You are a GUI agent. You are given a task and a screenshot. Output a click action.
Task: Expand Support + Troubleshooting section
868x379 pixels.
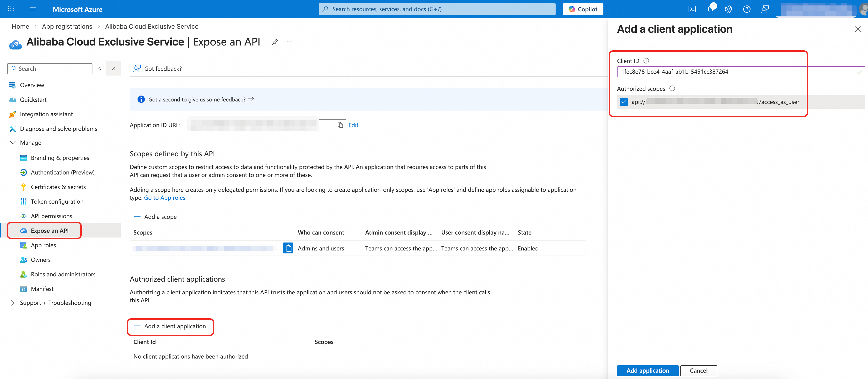pos(13,303)
